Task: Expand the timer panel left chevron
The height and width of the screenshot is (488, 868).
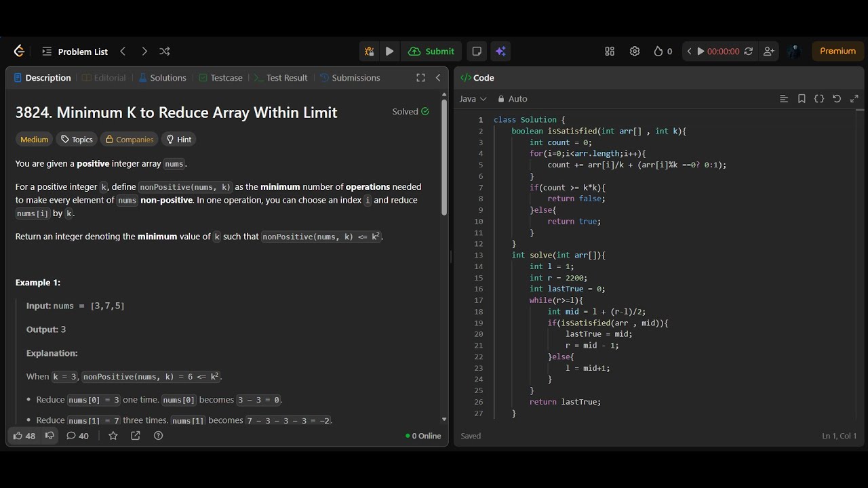Action: click(689, 51)
